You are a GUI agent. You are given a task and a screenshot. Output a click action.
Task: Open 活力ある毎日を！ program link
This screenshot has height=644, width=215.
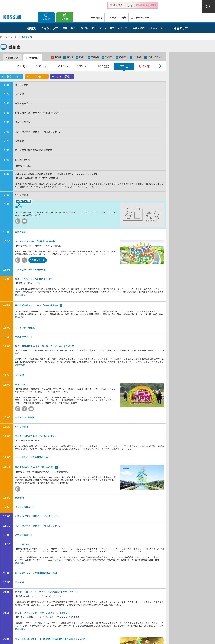pyautogui.click(x=24, y=535)
